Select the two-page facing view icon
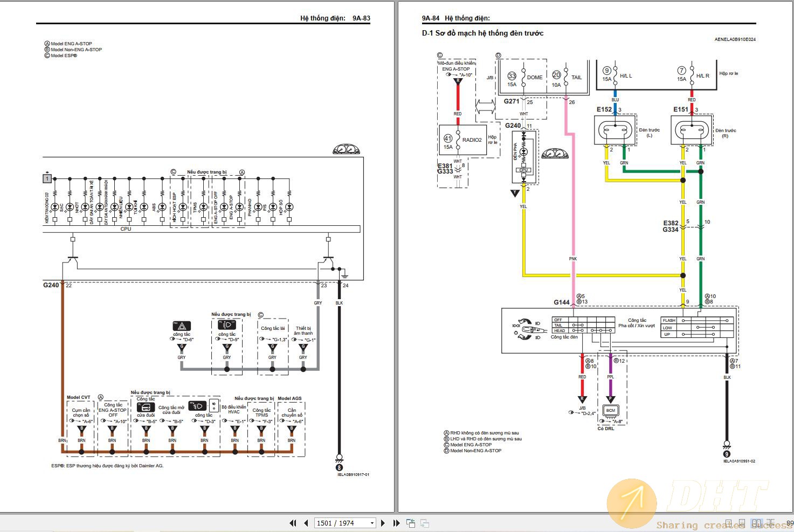Image resolution: width=794 pixels, height=532 pixels. click(x=757, y=523)
